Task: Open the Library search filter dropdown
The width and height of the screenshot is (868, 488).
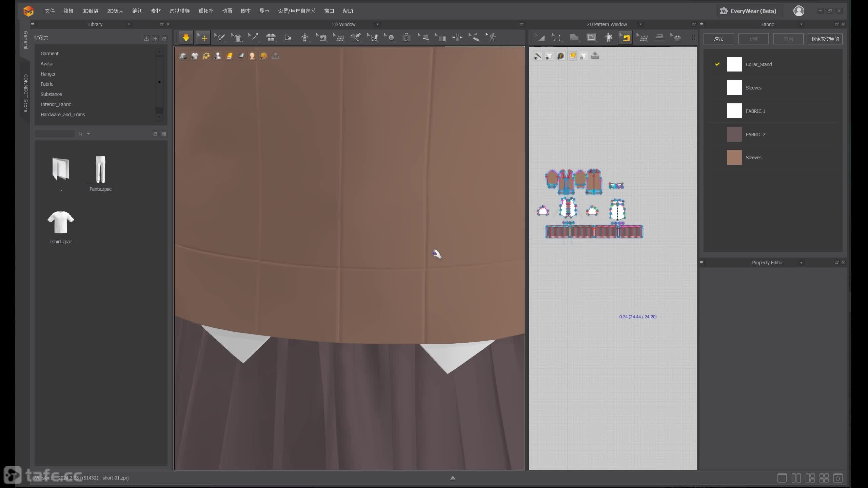Action: pyautogui.click(x=88, y=134)
